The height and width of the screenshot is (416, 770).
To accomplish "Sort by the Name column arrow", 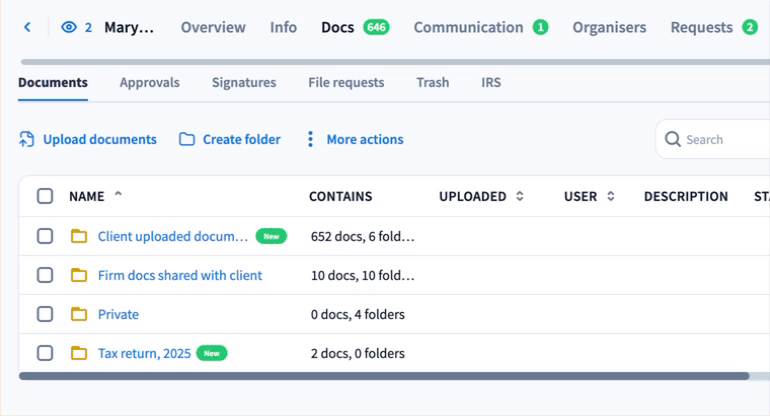I will (x=118, y=195).
